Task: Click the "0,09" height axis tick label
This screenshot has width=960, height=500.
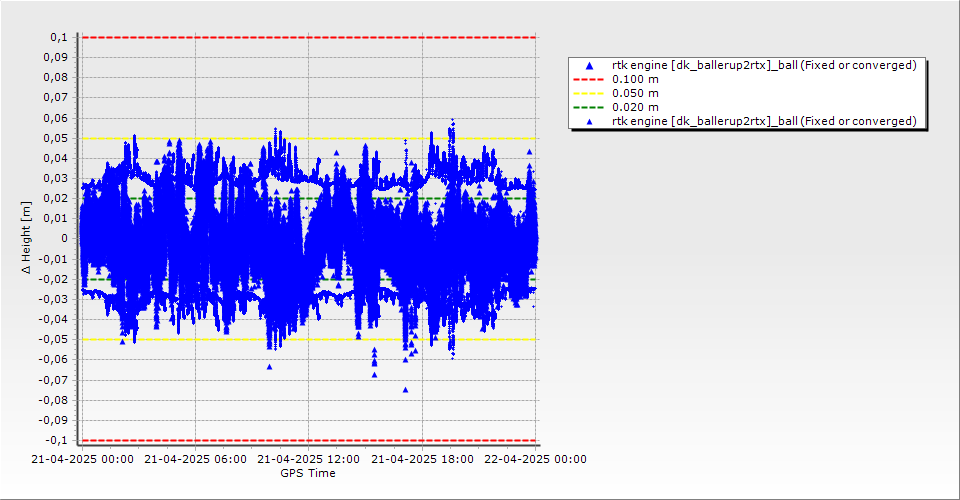Action: pos(56,58)
